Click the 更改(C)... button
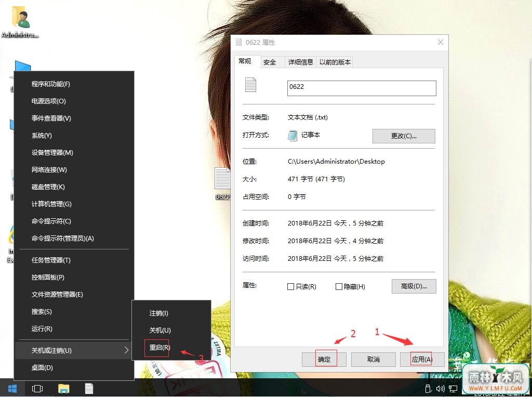Image resolution: width=532 pixels, height=397 pixels. click(404, 136)
